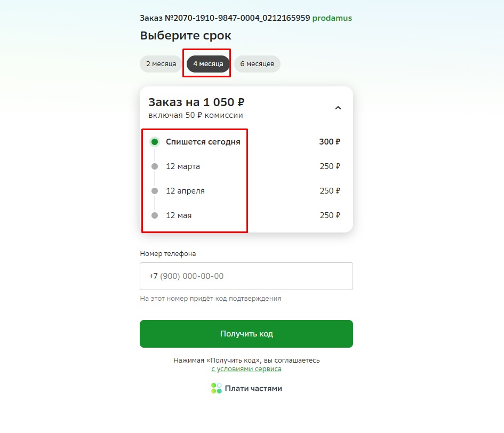Click the 12 марта payment dot
Viewport: 504px width, 433px height.
pos(155,166)
